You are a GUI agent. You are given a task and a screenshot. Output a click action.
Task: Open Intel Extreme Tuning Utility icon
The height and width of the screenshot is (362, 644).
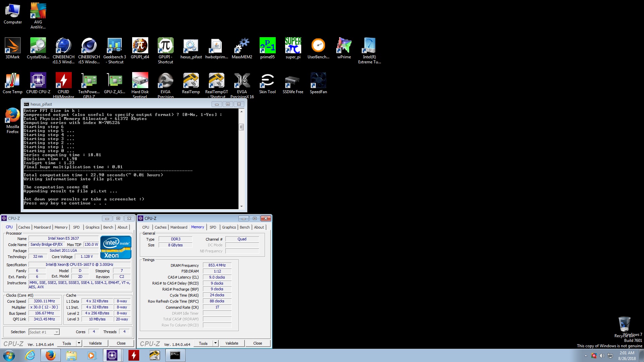(x=369, y=51)
